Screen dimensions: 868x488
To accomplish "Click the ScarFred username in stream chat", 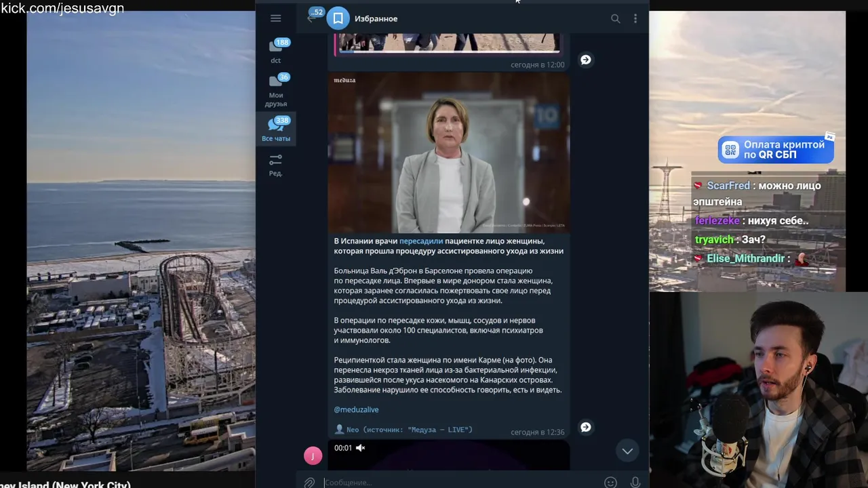I will pyautogui.click(x=728, y=186).
